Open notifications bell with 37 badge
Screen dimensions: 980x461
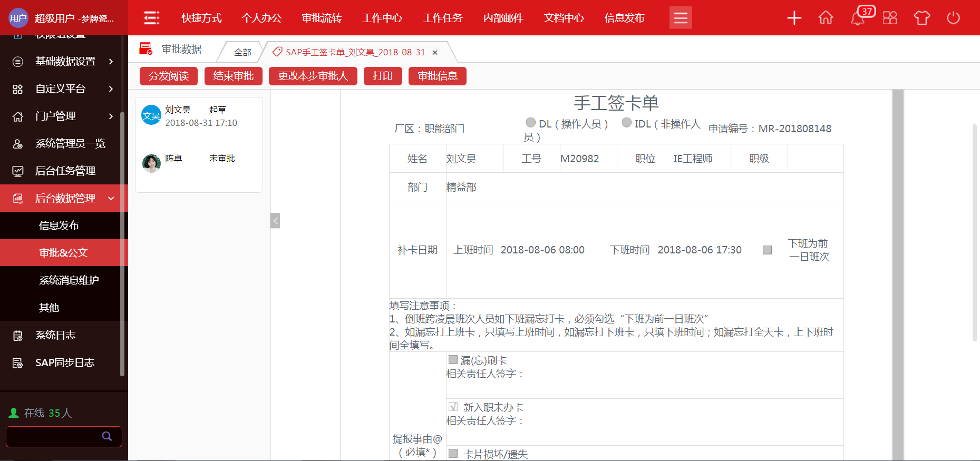(x=858, y=18)
